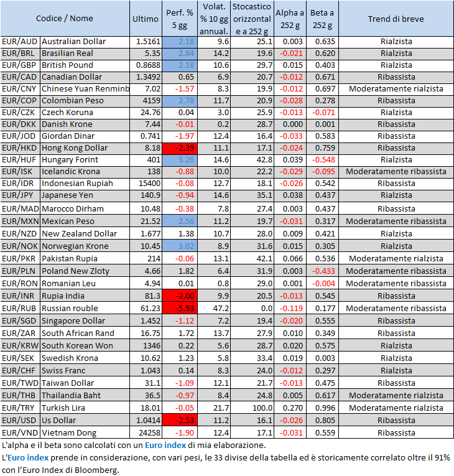
Task: Select the 'Chinese Yuan Renminb' cell
Action: 85,89
